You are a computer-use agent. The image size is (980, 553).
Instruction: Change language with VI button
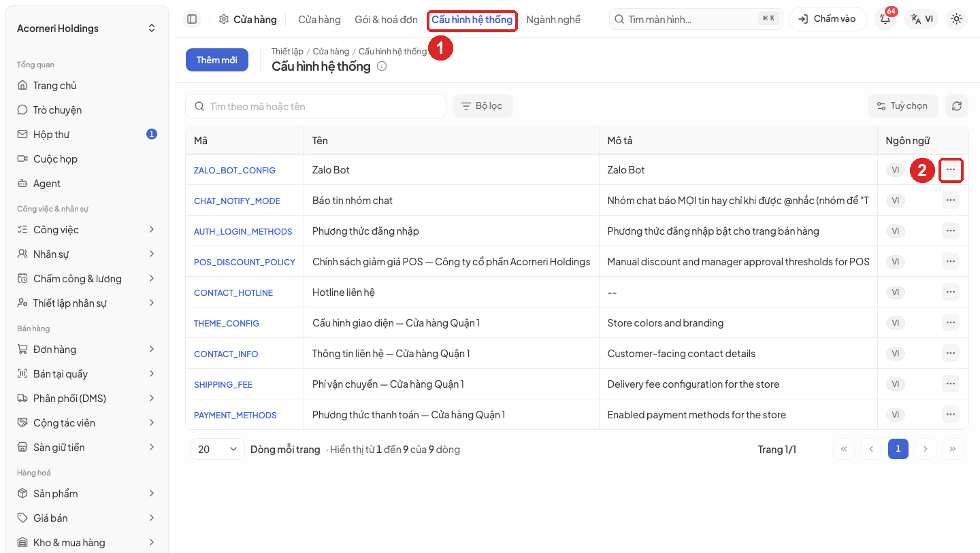pyautogui.click(x=921, y=19)
